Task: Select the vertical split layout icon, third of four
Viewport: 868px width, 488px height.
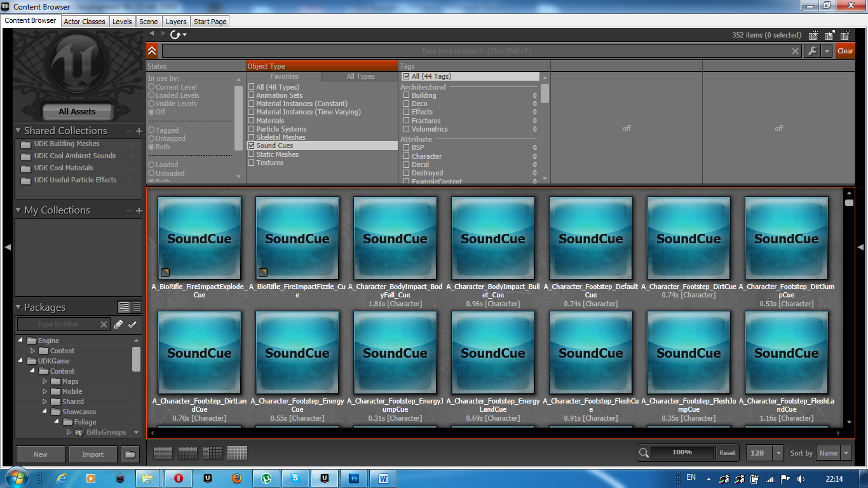Action: [x=212, y=452]
